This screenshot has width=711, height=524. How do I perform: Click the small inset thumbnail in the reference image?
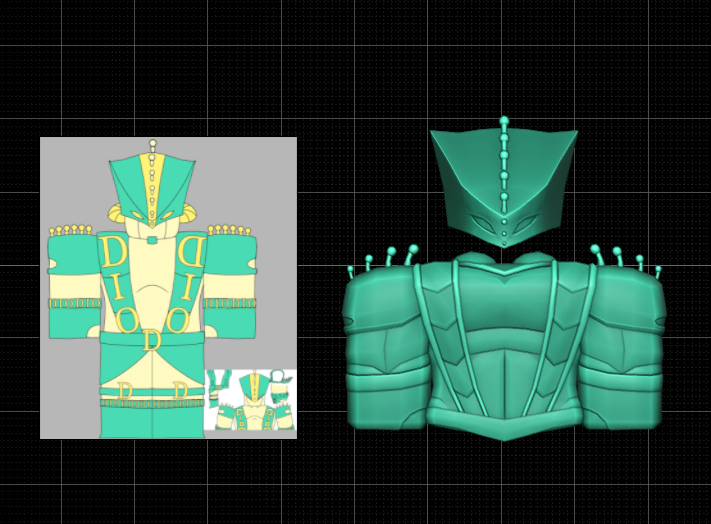coord(250,400)
